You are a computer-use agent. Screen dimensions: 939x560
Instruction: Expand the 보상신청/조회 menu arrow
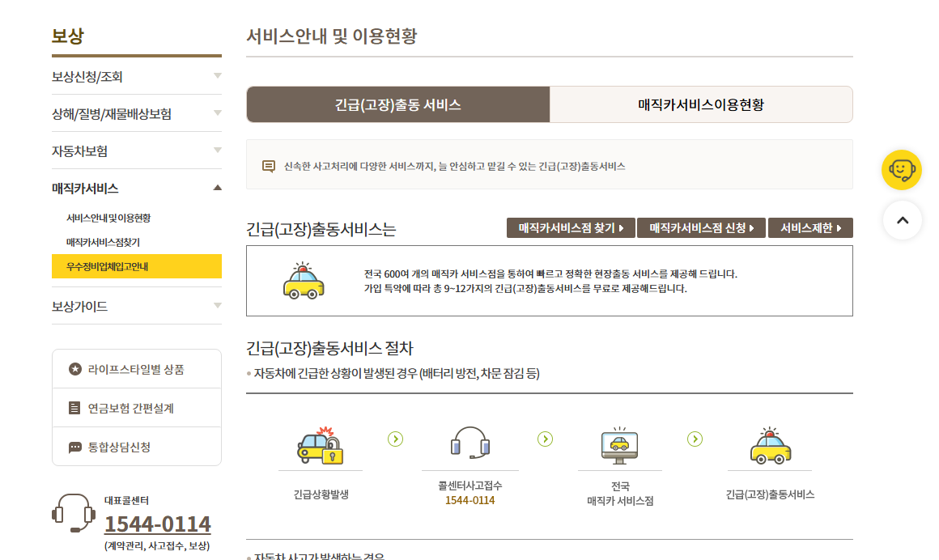(218, 76)
